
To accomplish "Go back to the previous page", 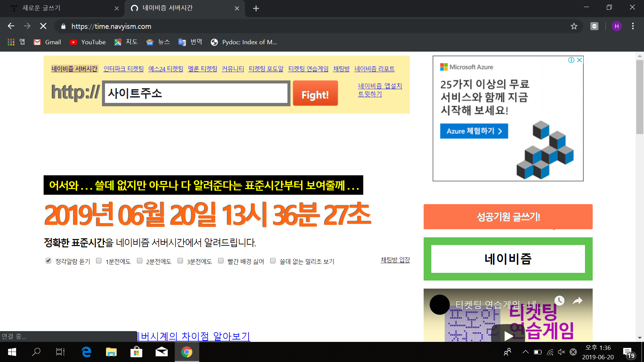I will point(11,26).
